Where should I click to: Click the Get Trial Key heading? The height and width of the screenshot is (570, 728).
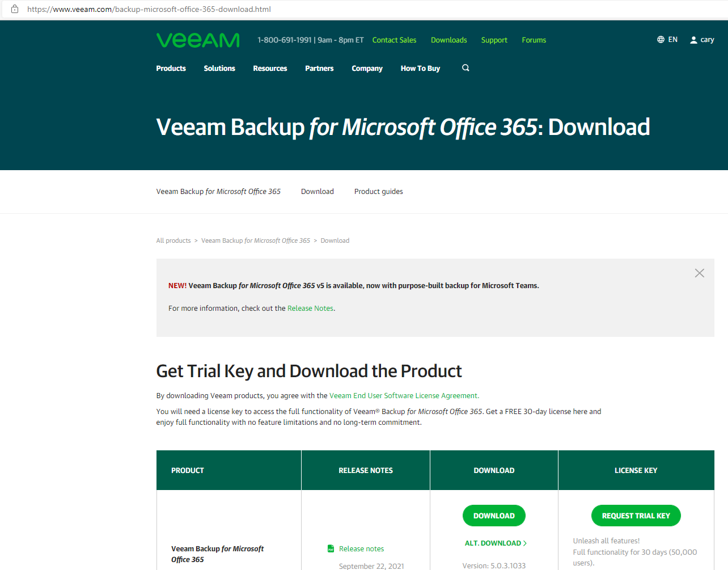click(x=309, y=371)
